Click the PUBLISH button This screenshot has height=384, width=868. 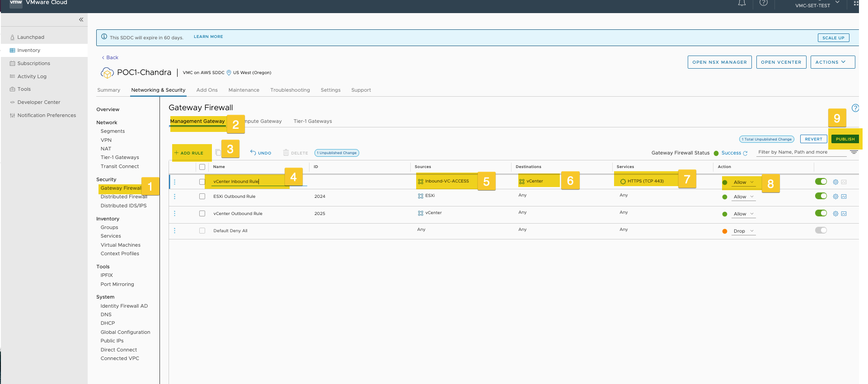[845, 139]
